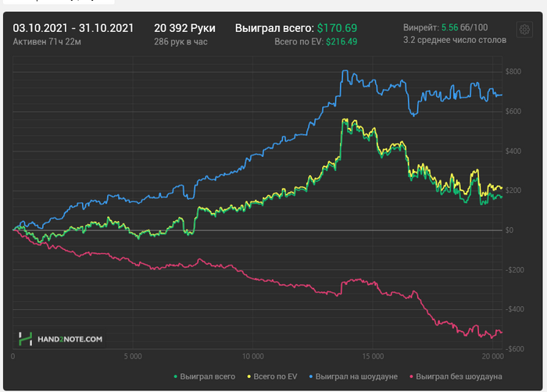Viewport: 547px width, 392px height.
Task: Click the 15 000 x-axis label
Action: [373, 356]
